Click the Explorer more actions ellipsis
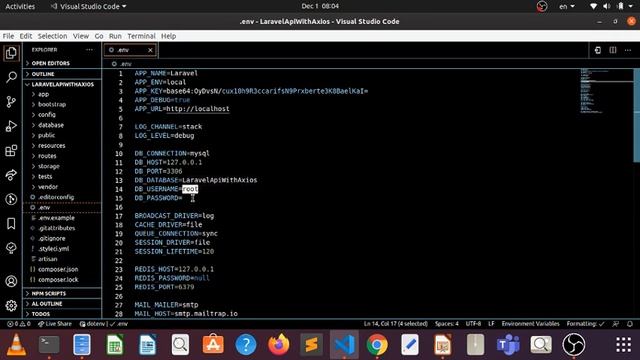The width and height of the screenshot is (640, 360). pyautogui.click(x=89, y=50)
